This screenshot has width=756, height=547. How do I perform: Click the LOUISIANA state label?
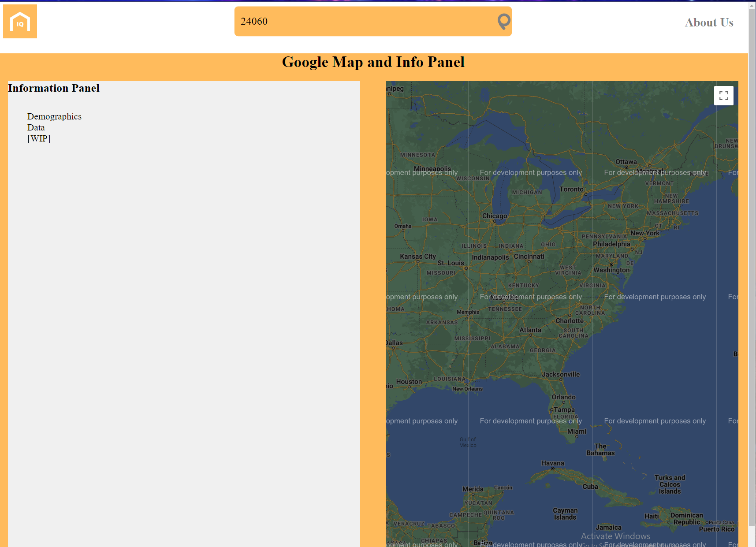(x=450, y=379)
